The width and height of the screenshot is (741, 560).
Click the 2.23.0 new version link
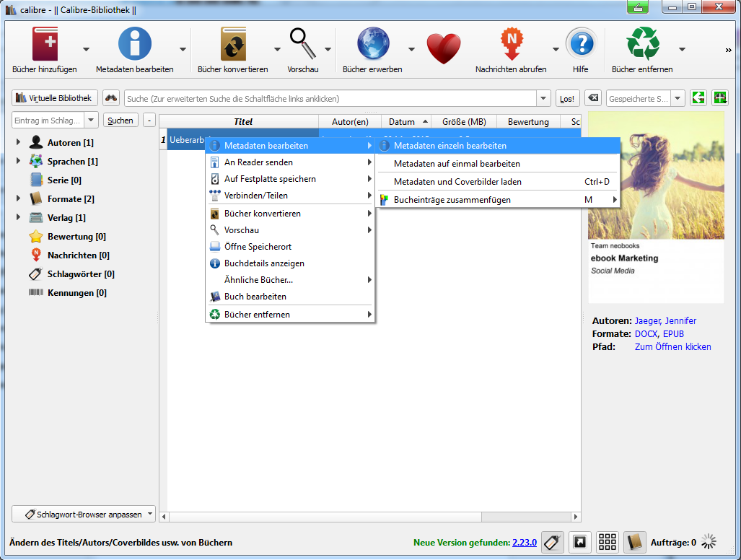[x=524, y=543]
